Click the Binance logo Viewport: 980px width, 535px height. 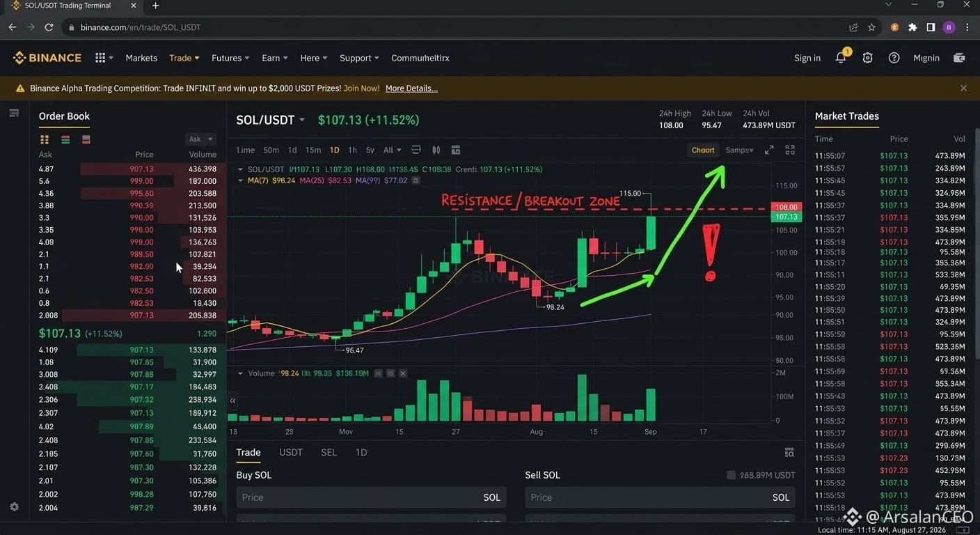47,58
